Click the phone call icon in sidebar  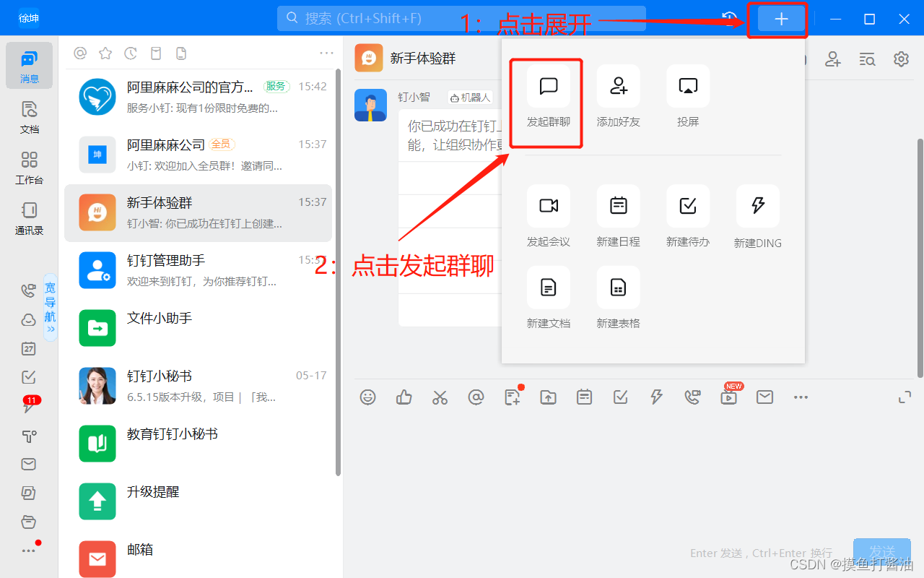click(28, 290)
